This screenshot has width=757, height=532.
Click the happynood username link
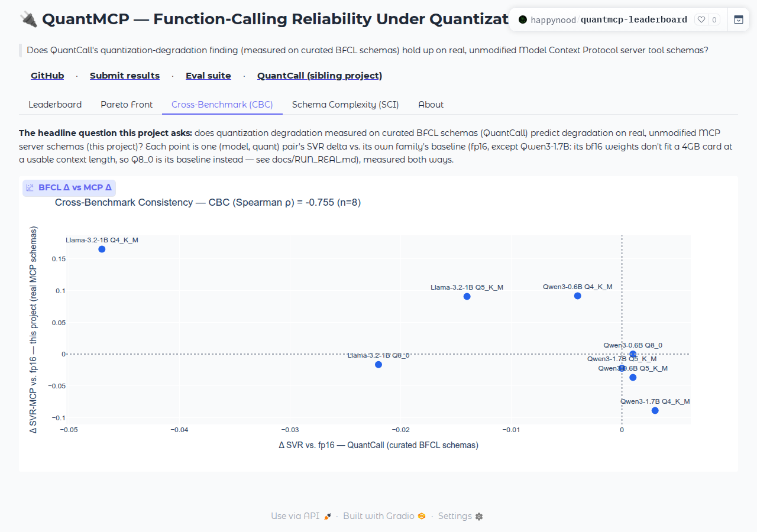[553, 20]
